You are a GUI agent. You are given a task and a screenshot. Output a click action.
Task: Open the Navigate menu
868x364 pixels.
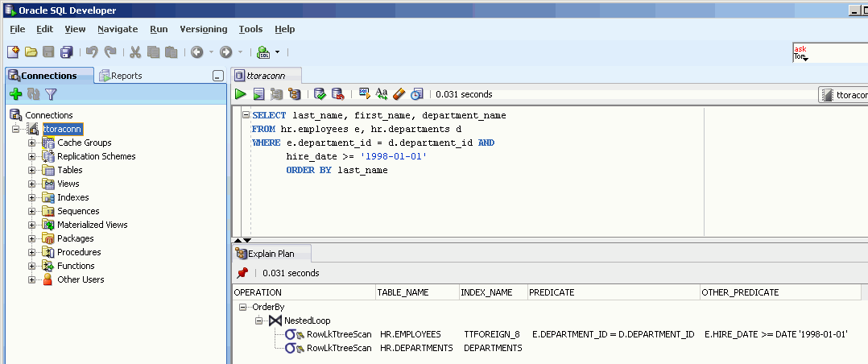click(x=118, y=29)
